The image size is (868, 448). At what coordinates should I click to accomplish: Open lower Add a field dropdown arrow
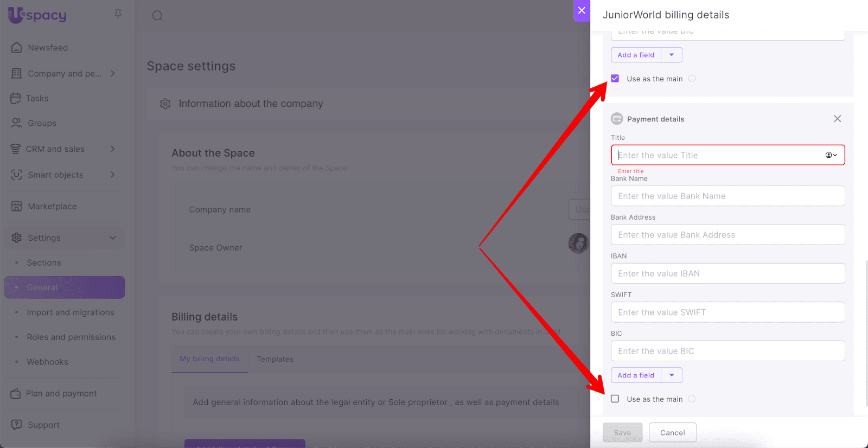pyautogui.click(x=672, y=375)
